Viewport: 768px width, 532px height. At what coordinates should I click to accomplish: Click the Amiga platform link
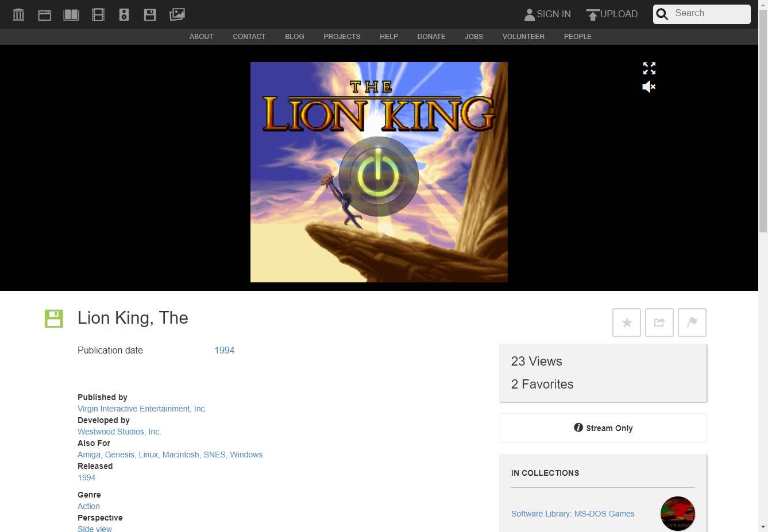point(89,455)
